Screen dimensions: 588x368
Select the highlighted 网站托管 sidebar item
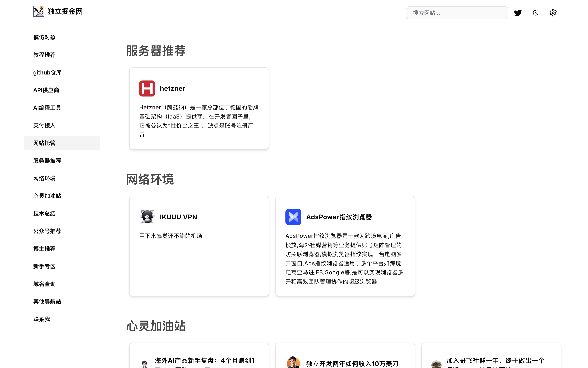(44, 143)
